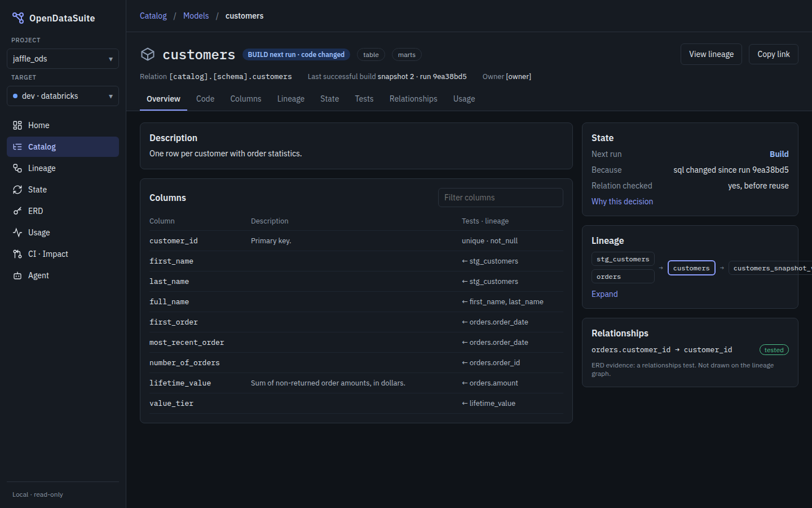Select the stg_customers lineage node
Screen dimensions: 812x508
click(623, 259)
